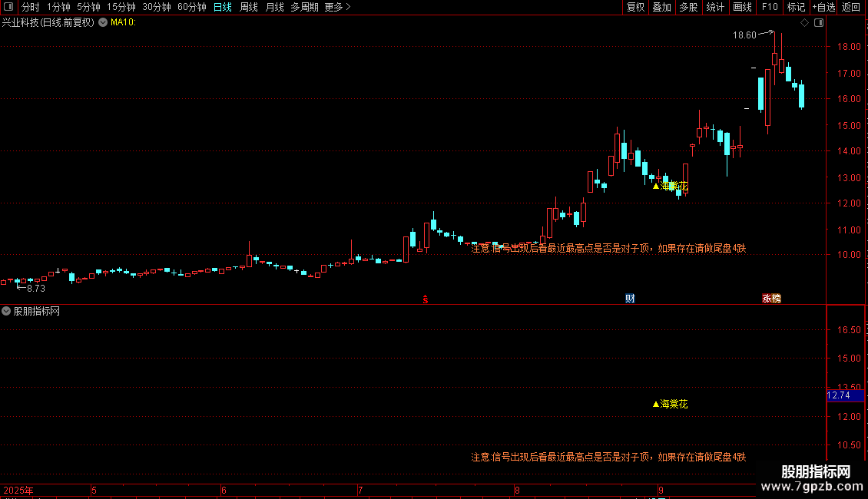This screenshot has width=868, height=499.
Task: Click the 16.50 indicator axis label
Action: pyautogui.click(x=849, y=329)
